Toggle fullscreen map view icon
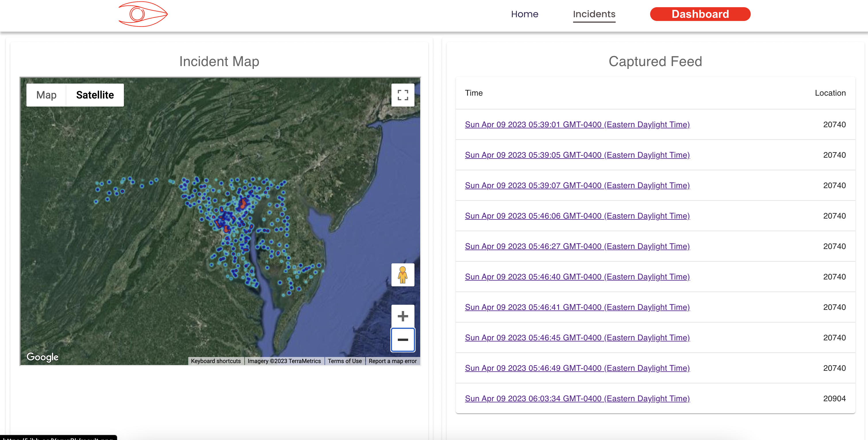Image resolution: width=868 pixels, height=440 pixels. point(403,95)
